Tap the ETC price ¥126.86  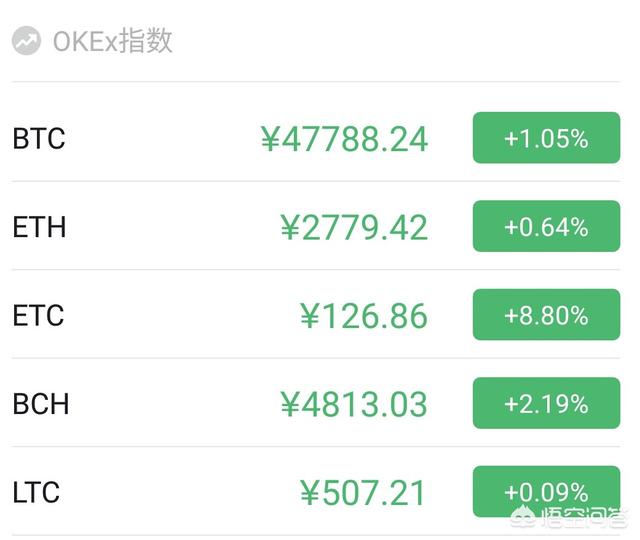click(x=364, y=316)
